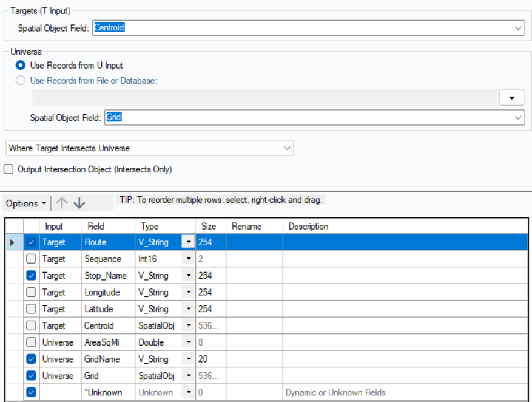Uncheck the *Unknown field checkbox
The width and height of the screenshot is (532, 402).
[31, 392]
